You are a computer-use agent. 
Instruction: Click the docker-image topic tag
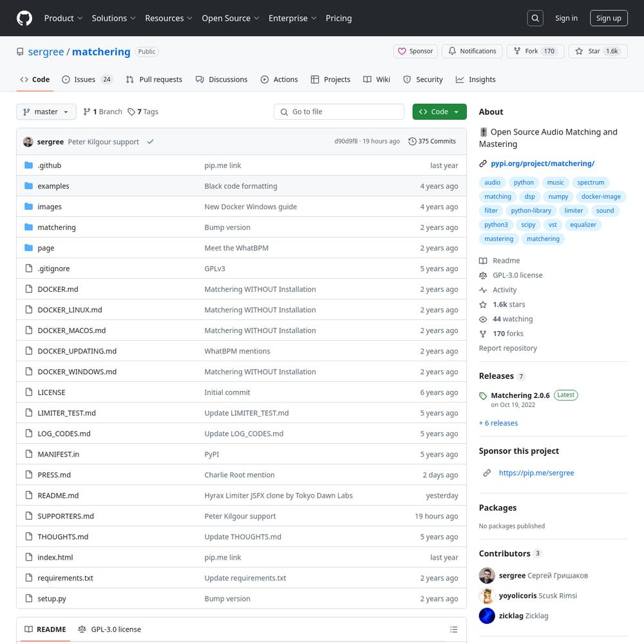coord(600,196)
